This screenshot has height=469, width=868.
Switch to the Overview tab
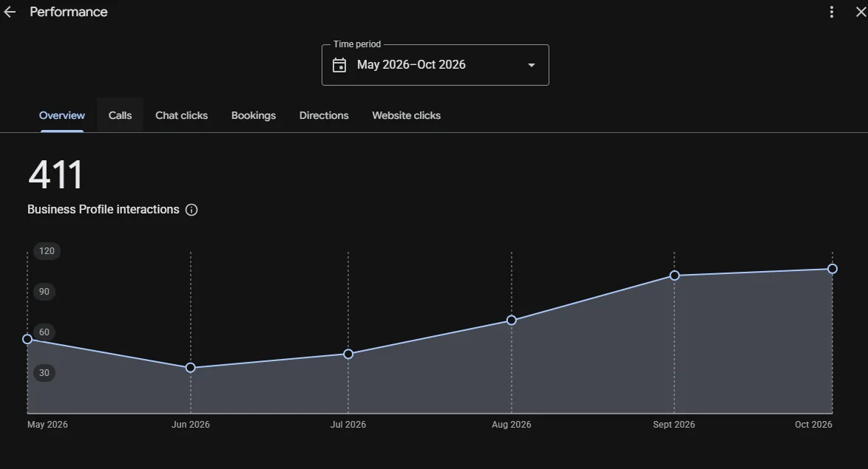point(62,115)
